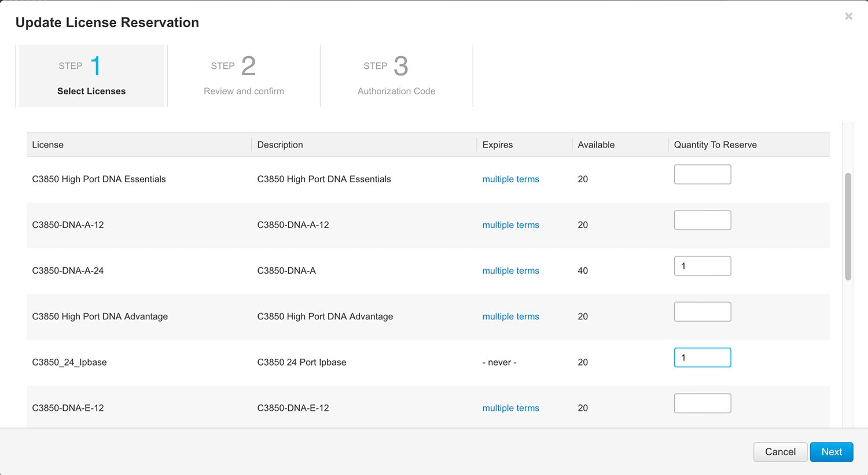Open multiple terms link for C3850-DNA-E-12
Image resolution: width=868 pixels, height=475 pixels.
(x=510, y=408)
